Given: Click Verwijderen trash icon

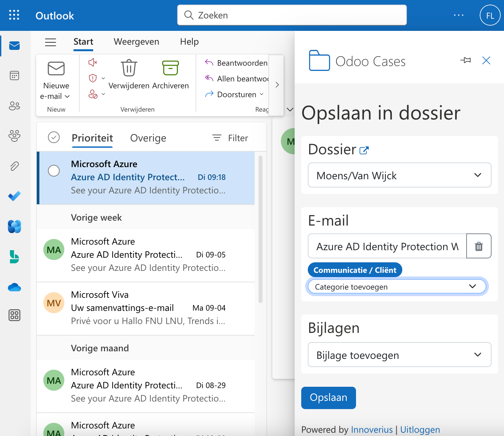Looking at the screenshot, I should [x=129, y=68].
